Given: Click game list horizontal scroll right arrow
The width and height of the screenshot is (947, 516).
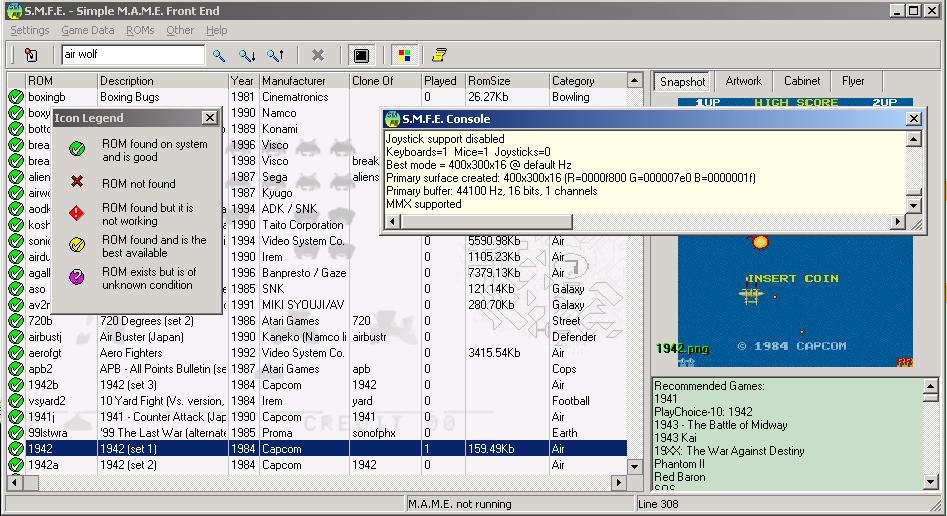Looking at the screenshot, I should click(x=618, y=482).
